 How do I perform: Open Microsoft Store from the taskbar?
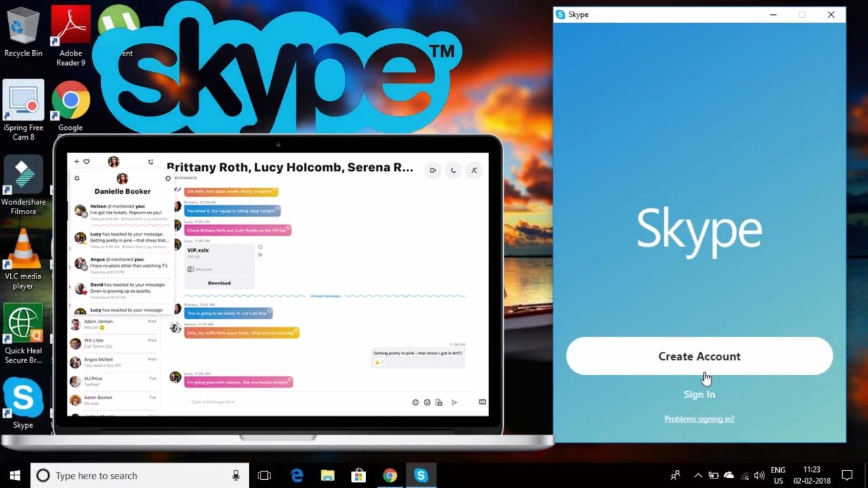click(x=359, y=475)
